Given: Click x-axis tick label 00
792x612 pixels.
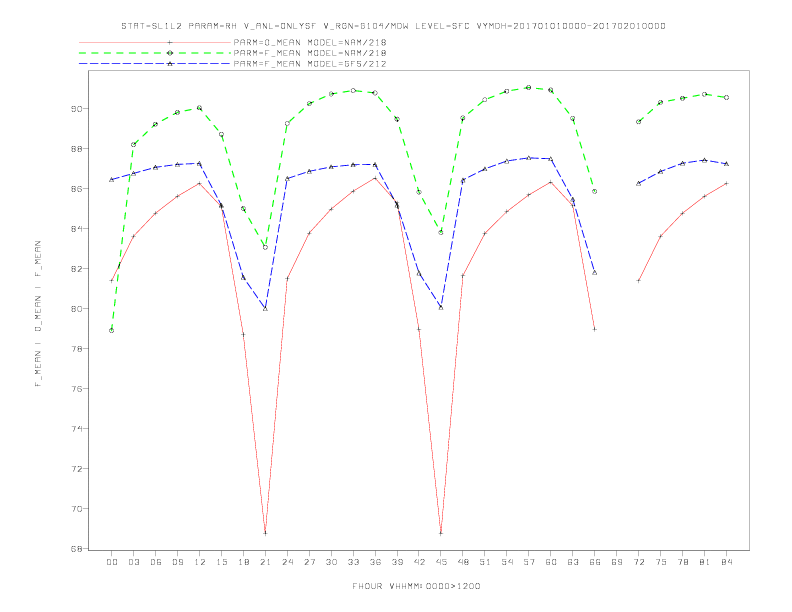Looking at the screenshot, I should tap(112, 562).
